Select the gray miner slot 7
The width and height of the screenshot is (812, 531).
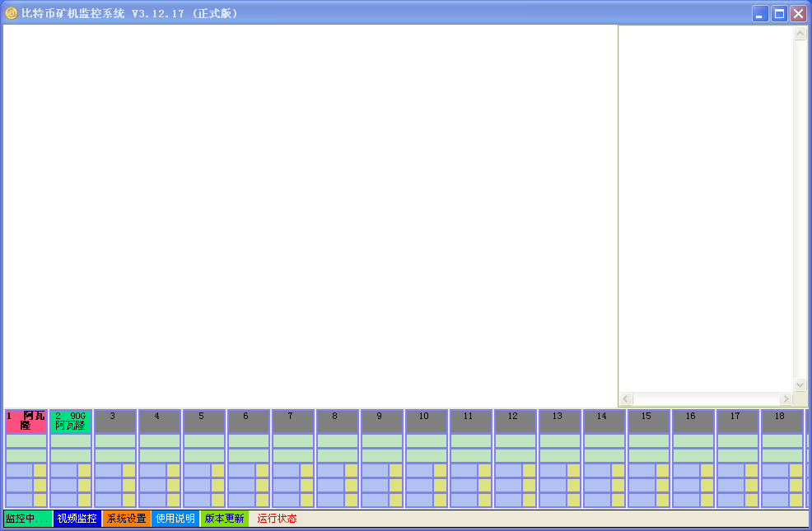[x=293, y=422]
